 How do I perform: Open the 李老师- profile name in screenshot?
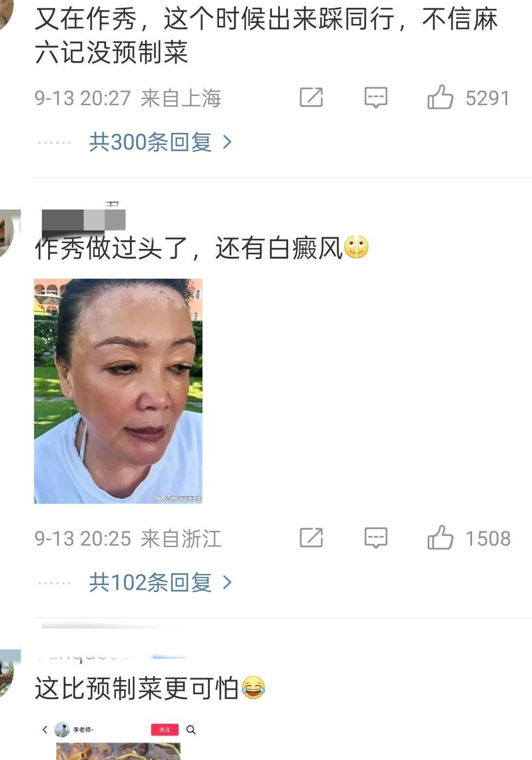point(83,730)
